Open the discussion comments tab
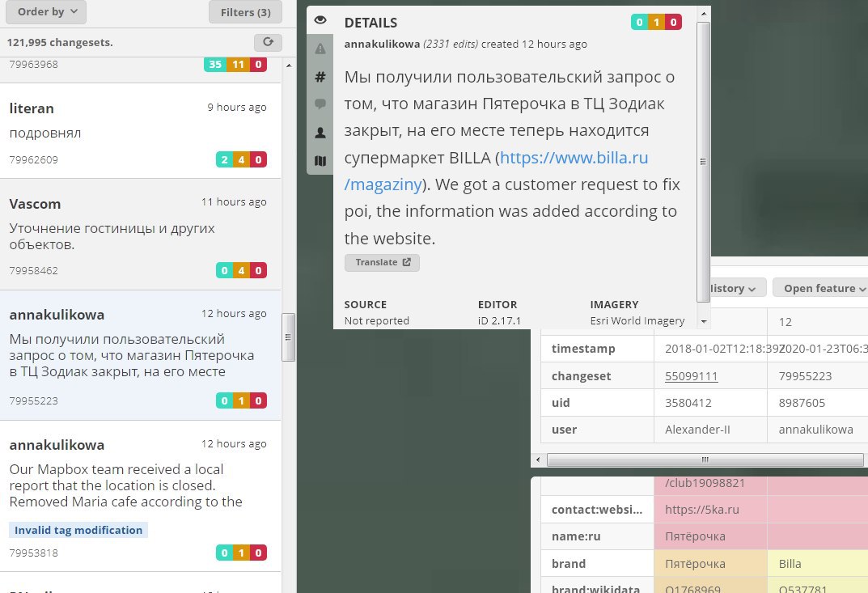The width and height of the screenshot is (868, 593). click(320, 104)
